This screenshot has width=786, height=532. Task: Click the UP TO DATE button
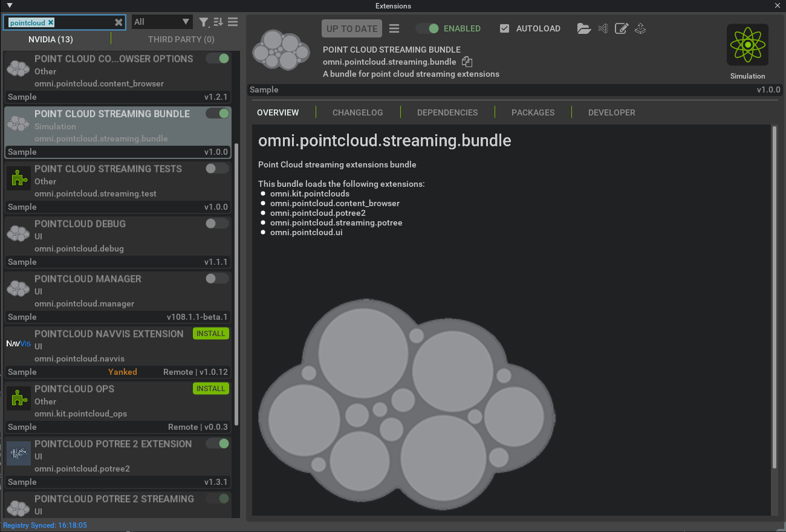pos(351,28)
